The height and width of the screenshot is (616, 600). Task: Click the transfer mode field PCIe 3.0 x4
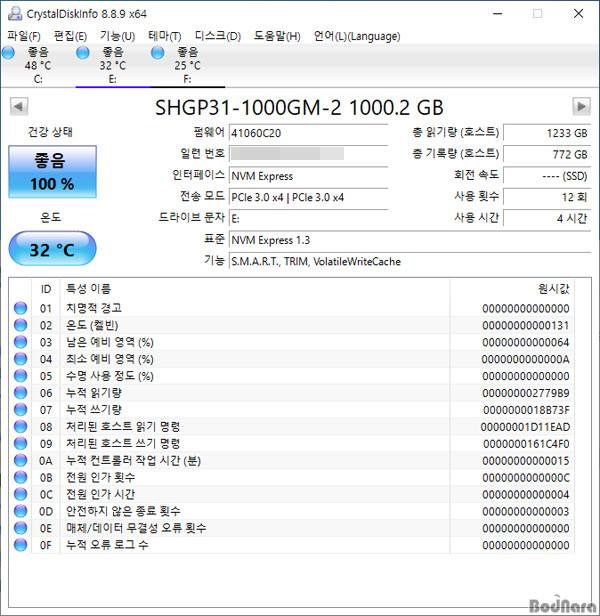pyautogui.click(x=309, y=197)
